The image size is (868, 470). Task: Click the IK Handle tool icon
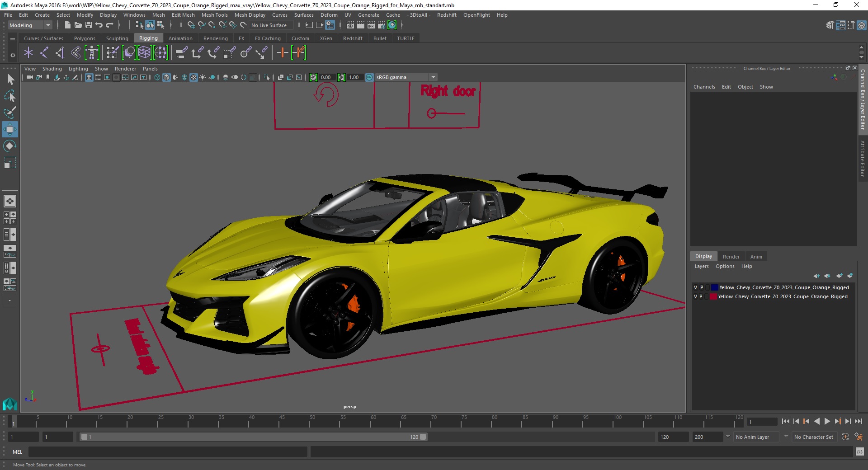pos(60,53)
